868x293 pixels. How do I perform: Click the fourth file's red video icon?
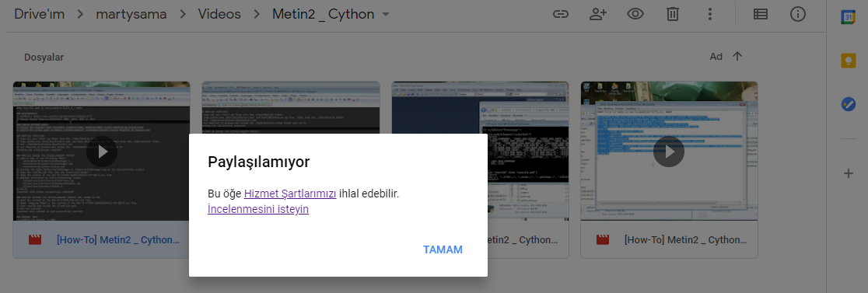(x=603, y=240)
